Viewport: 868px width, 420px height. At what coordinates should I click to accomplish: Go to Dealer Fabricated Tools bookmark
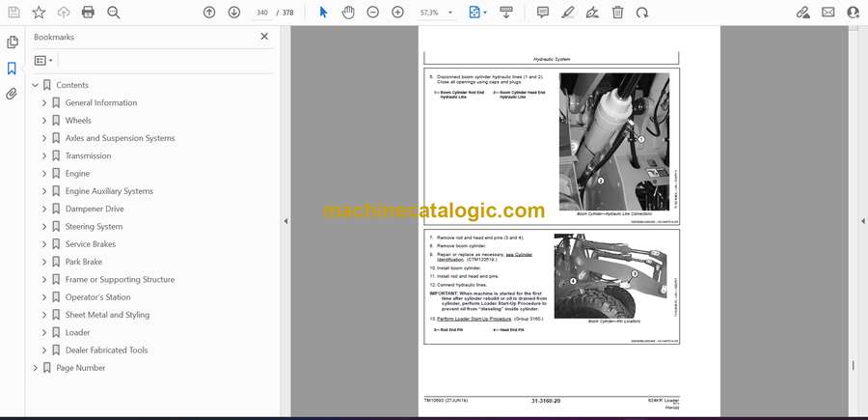point(106,350)
